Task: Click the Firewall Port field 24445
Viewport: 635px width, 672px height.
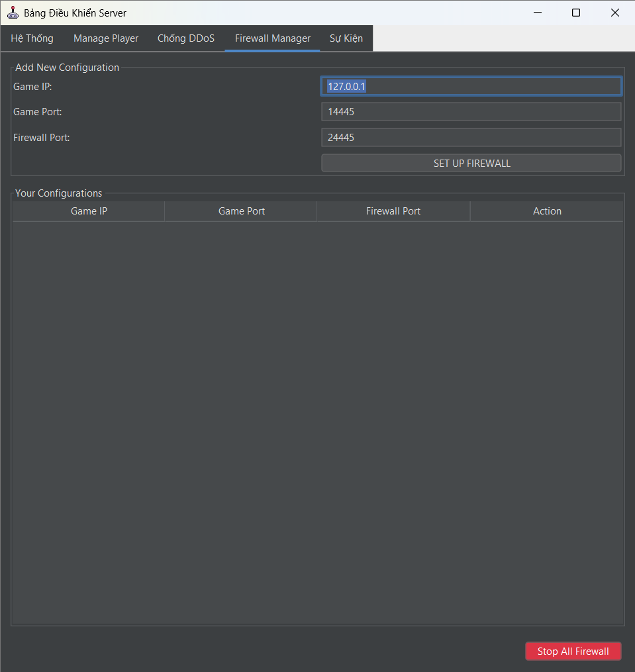Action: tap(471, 138)
